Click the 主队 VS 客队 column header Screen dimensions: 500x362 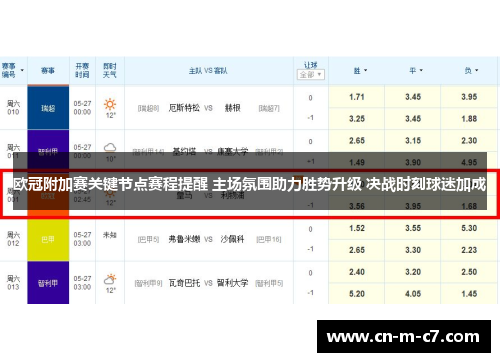pos(208,71)
